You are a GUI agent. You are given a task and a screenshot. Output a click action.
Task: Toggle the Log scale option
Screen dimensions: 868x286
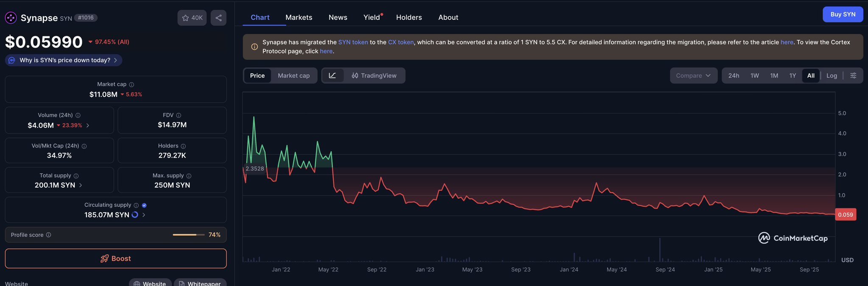tap(832, 75)
